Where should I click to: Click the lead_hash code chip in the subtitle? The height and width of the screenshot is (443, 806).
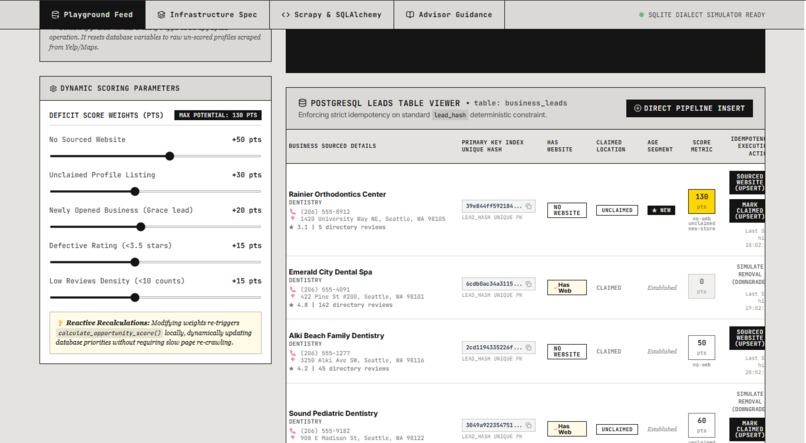[x=450, y=115]
